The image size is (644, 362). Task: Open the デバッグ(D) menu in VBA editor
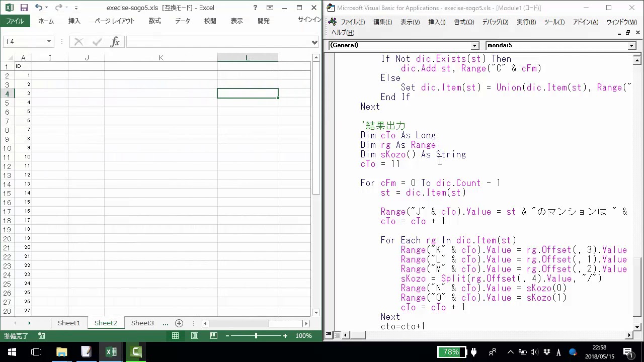point(495,22)
